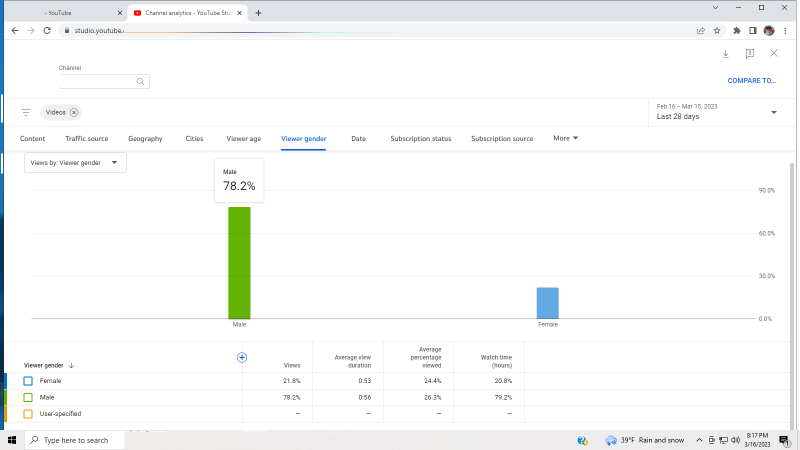Open the Chrome extensions puzzle icon
Viewport: 800px width, 450px height.
click(737, 30)
